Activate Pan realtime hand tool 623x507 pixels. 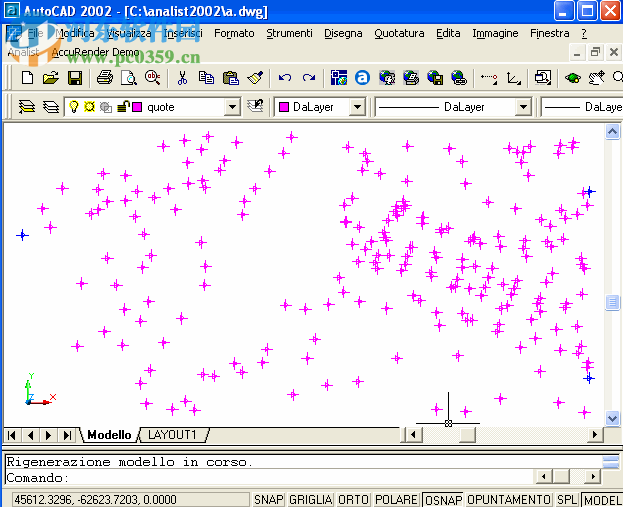pos(597,77)
